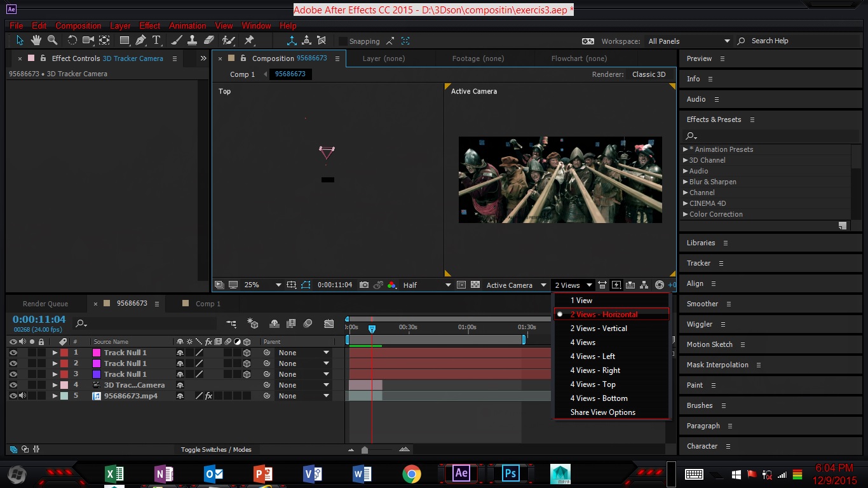Open the Composition menu
The width and height of the screenshot is (868, 488).
pyautogui.click(x=78, y=25)
